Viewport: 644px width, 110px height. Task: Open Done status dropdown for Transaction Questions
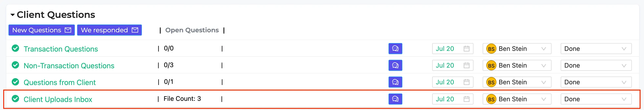click(x=596, y=49)
